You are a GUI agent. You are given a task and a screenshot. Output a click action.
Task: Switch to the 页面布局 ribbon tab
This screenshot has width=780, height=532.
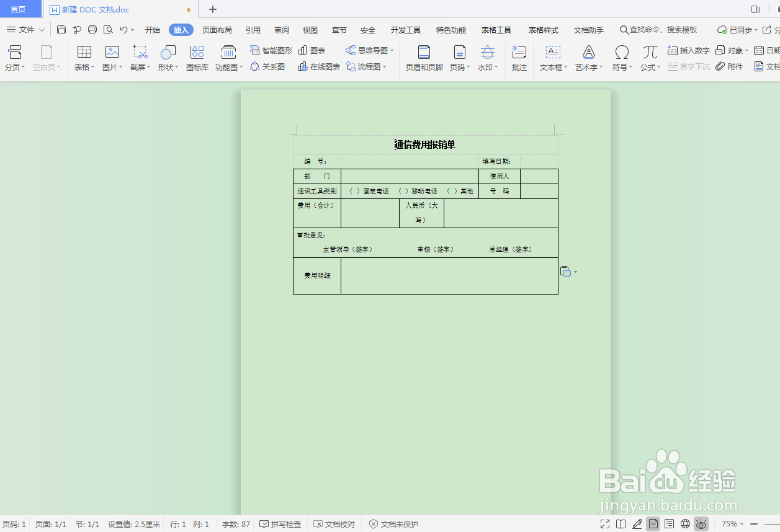[x=217, y=29]
